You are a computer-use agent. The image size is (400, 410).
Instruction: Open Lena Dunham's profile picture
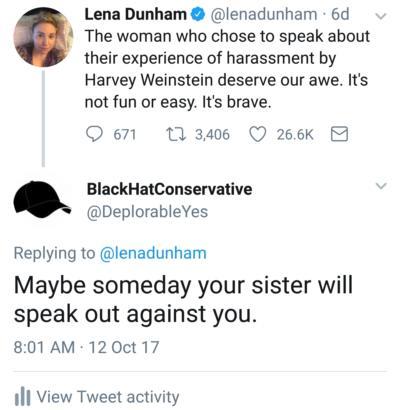(43, 37)
